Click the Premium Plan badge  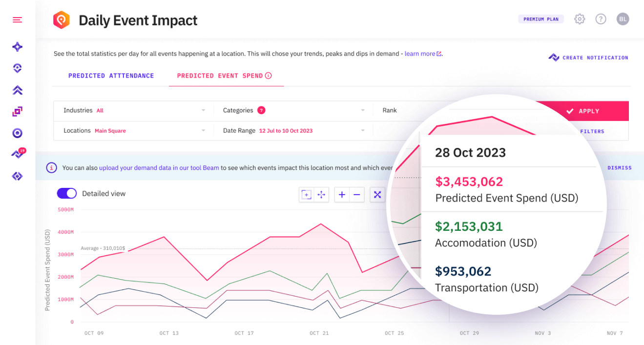coord(541,19)
